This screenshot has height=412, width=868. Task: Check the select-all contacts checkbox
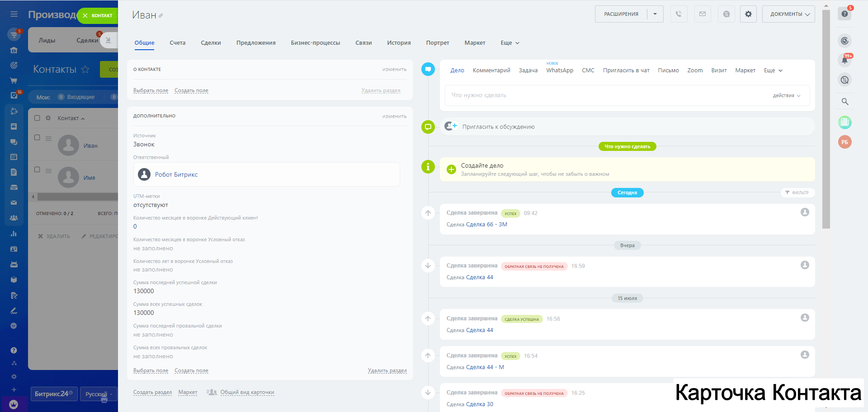pyautogui.click(x=37, y=118)
